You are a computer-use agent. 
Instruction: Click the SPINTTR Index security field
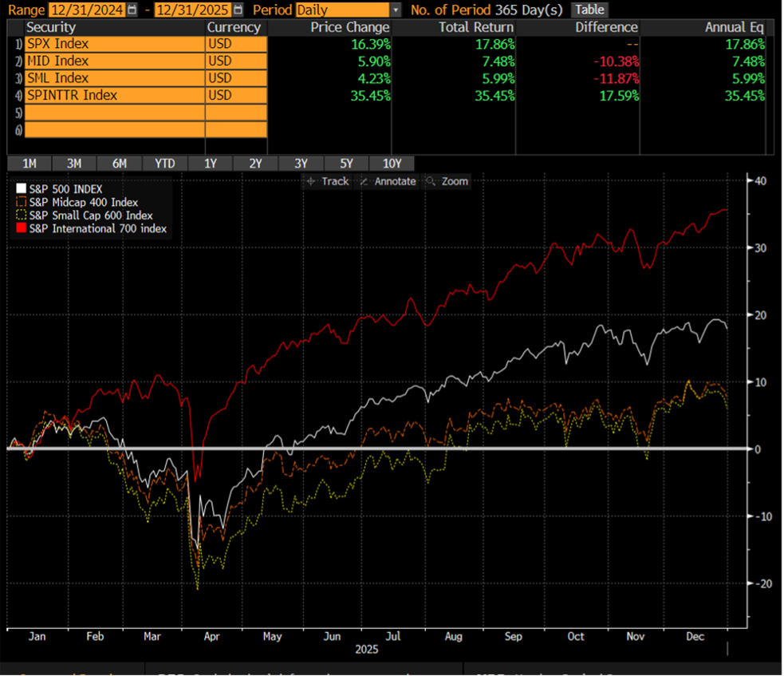[x=115, y=95]
